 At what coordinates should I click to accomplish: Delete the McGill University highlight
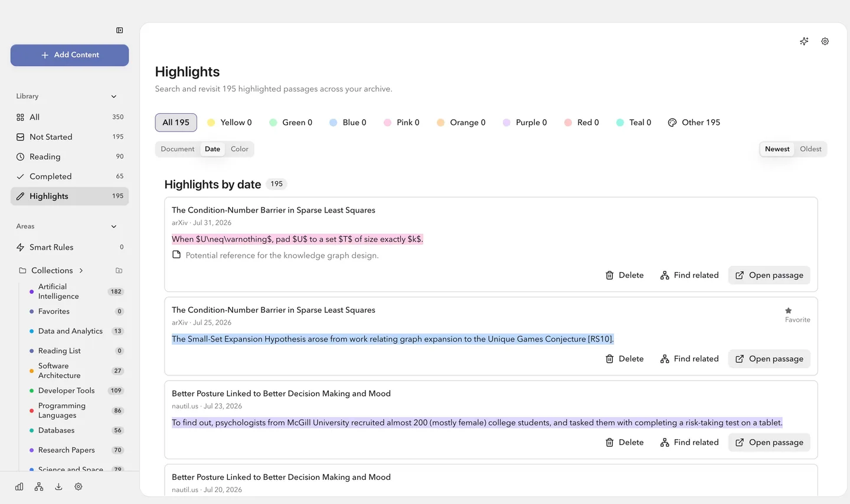pos(625,443)
